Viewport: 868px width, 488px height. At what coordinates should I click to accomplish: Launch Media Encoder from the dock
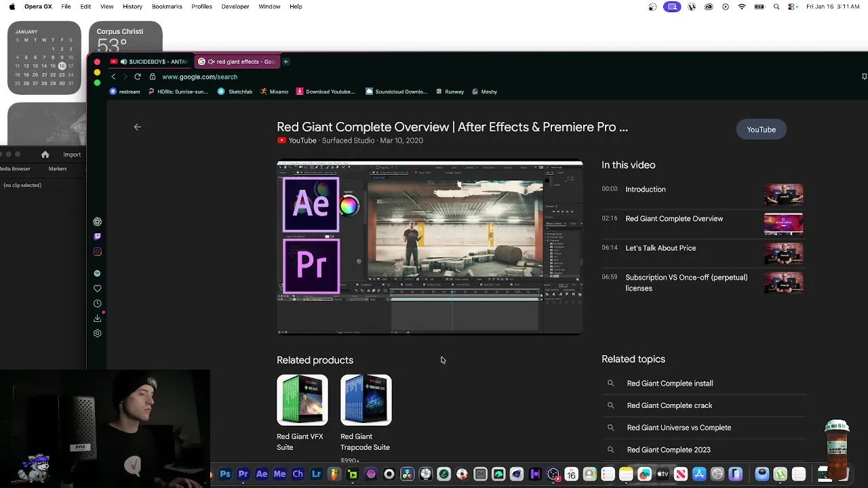279,474
